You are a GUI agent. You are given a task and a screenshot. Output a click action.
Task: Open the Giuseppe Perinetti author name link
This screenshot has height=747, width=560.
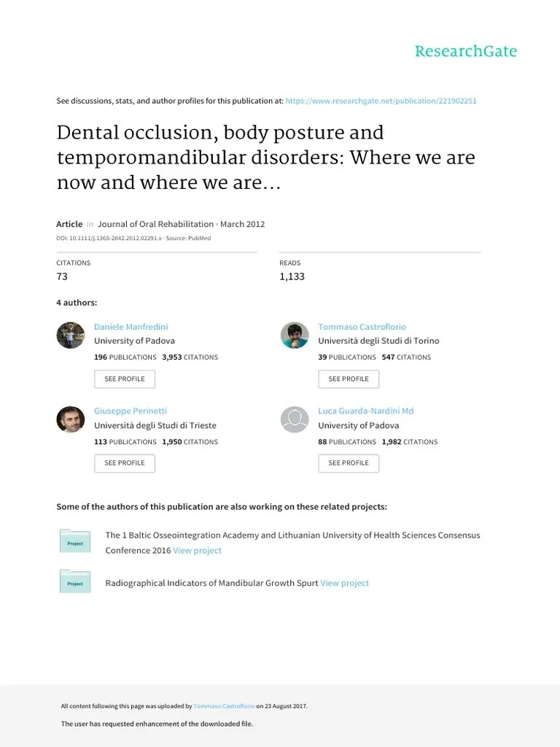pyautogui.click(x=131, y=411)
